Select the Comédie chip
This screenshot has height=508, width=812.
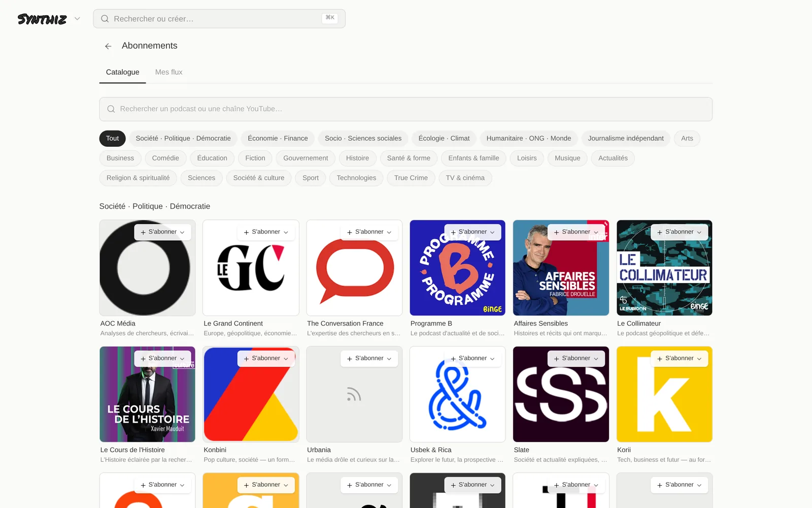165,158
